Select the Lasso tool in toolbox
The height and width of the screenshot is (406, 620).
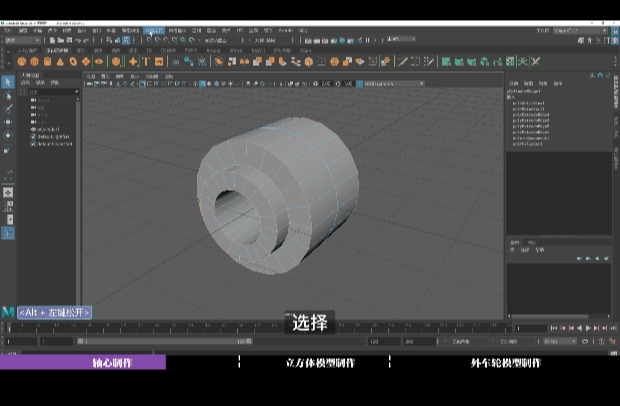click(x=8, y=96)
